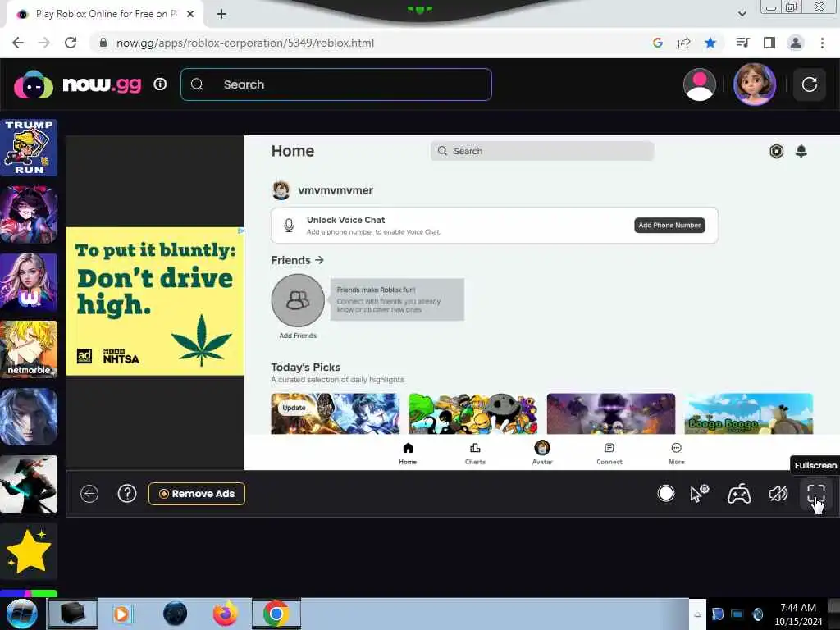
Task: Open the yellow star sidebar icon
Action: tap(29, 551)
